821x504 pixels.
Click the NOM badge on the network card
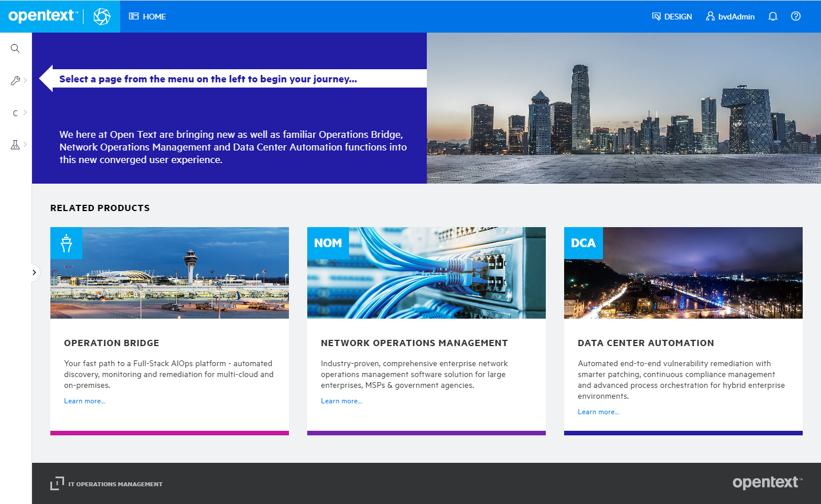pos(328,243)
